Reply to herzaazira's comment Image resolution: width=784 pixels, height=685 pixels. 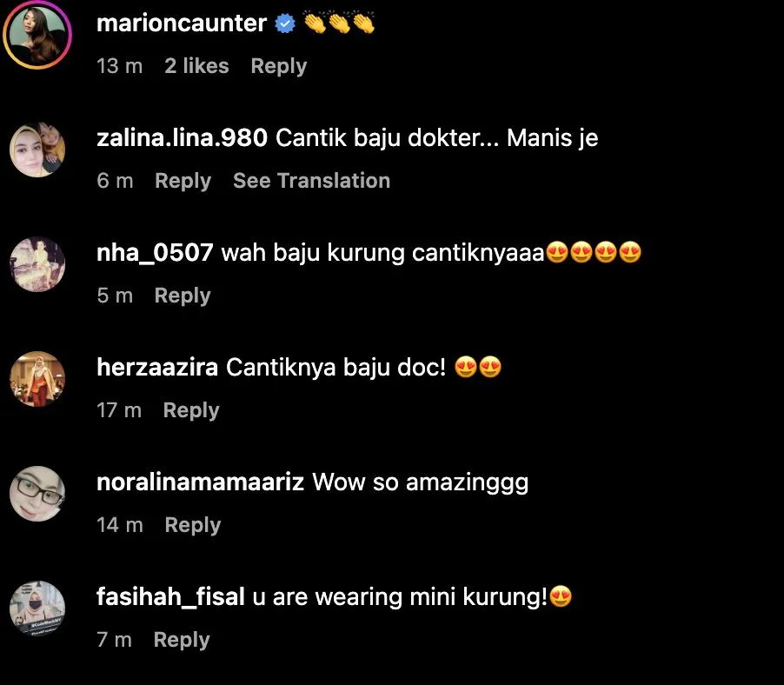[191, 410]
